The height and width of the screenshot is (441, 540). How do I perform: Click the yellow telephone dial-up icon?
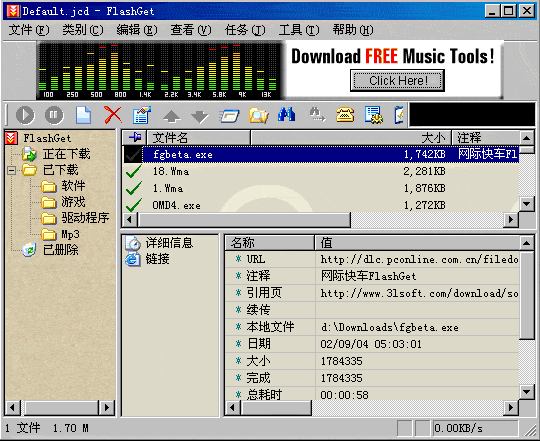(x=345, y=115)
